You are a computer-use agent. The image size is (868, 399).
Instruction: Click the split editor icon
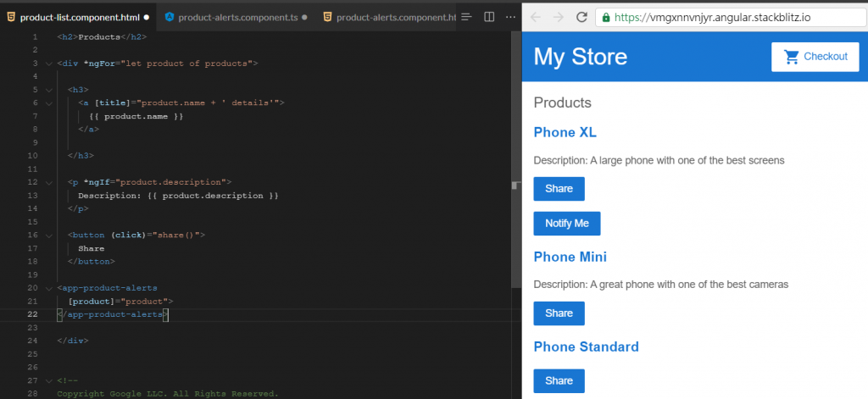point(489,17)
